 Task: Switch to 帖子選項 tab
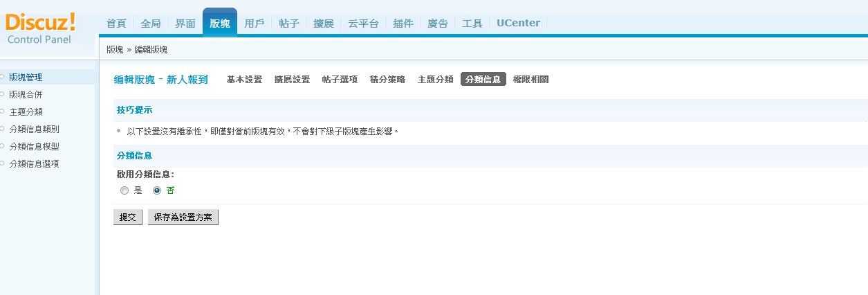tap(340, 80)
